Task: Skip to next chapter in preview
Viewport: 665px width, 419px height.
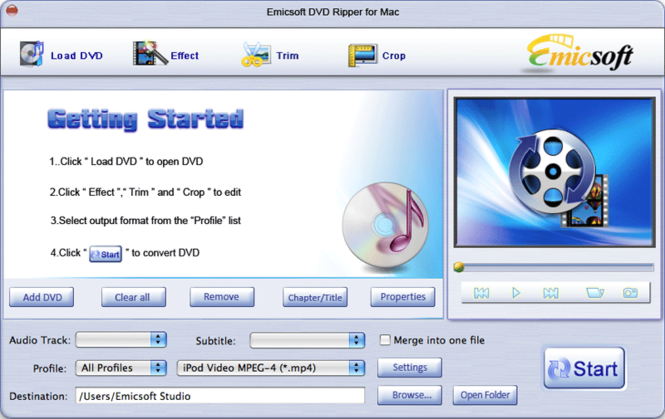Action: 550,293
